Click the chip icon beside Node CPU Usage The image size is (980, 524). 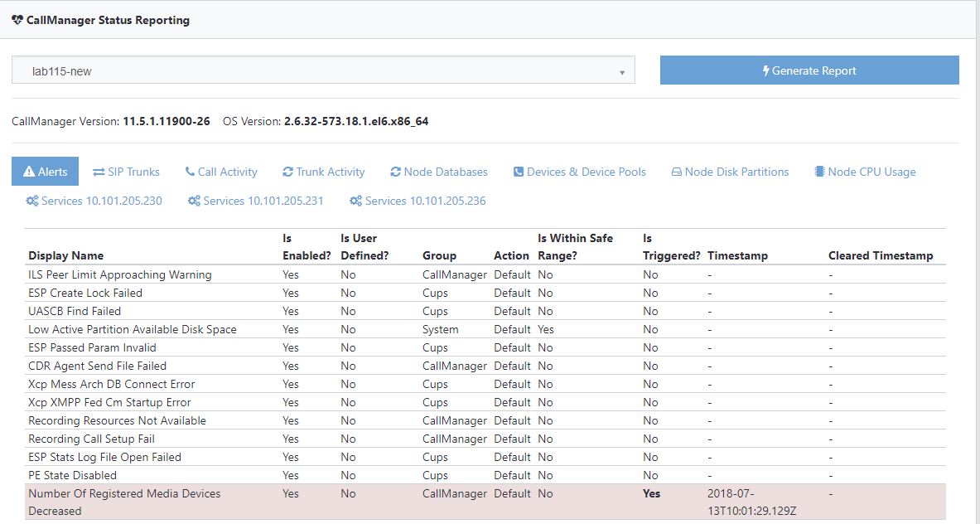[819, 172]
